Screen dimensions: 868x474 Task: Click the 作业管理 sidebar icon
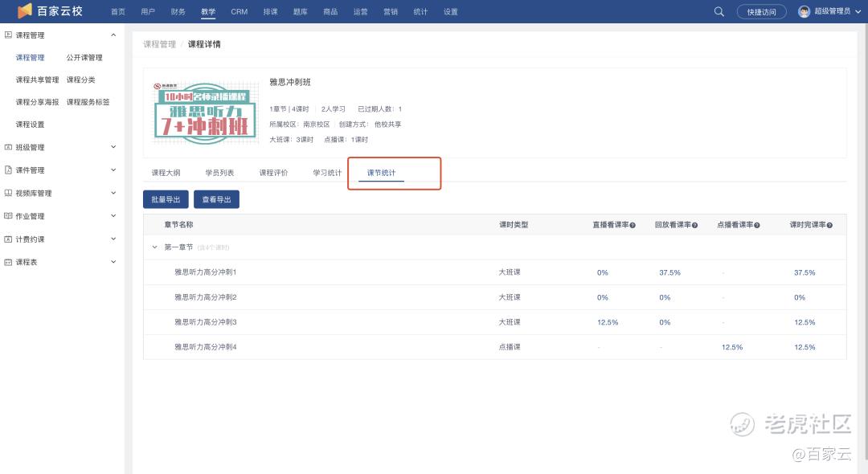(8, 215)
